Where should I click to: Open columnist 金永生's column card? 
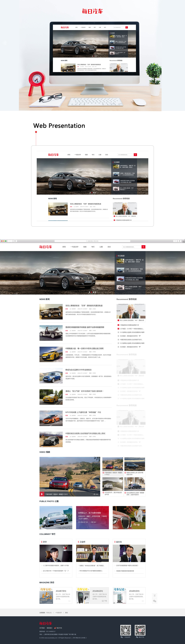tap(129, 558)
